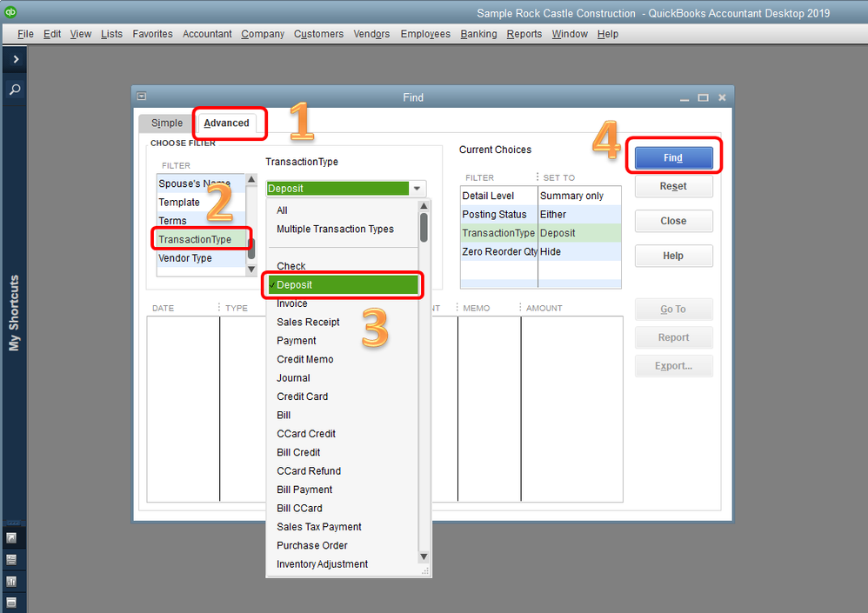The image size is (868, 613).
Task: Switch to the Advanced tab
Action: (226, 123)
